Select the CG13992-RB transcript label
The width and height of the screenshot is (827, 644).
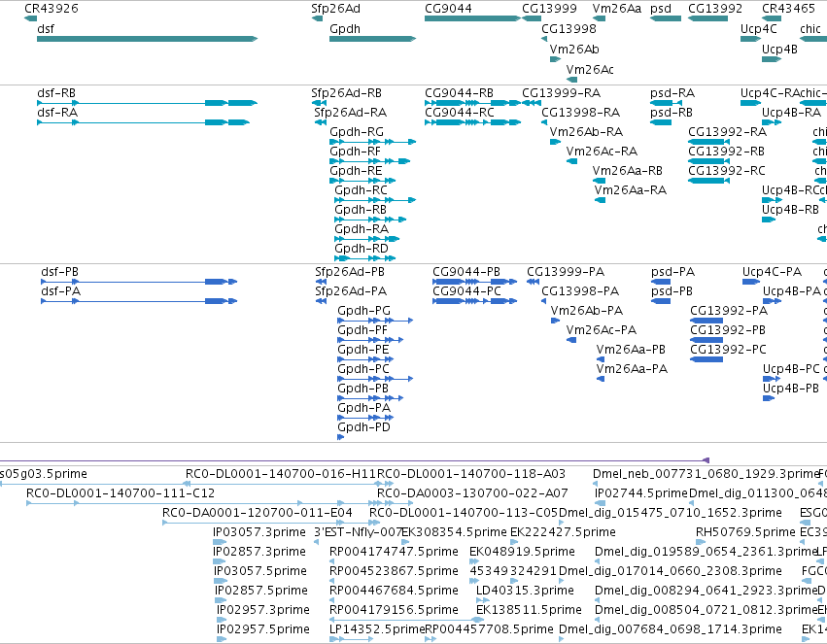[x=726, y=152]
